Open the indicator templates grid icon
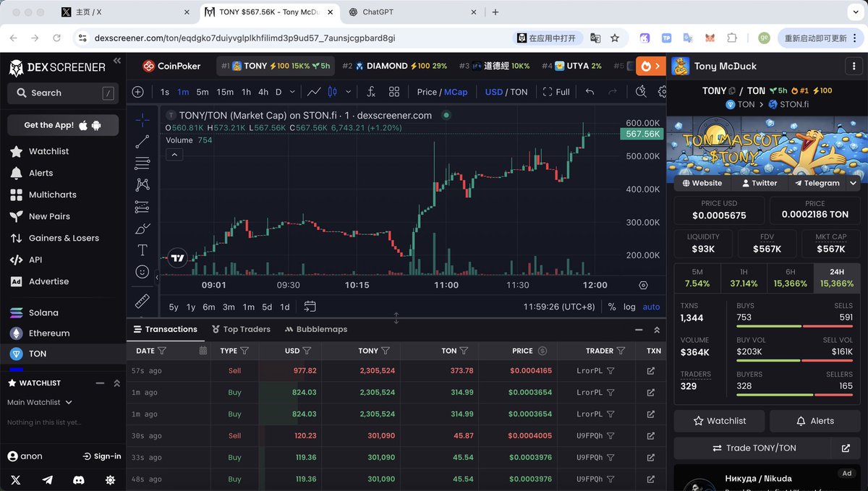The height and width of the screenshot is (491, 868). point(394,92)
